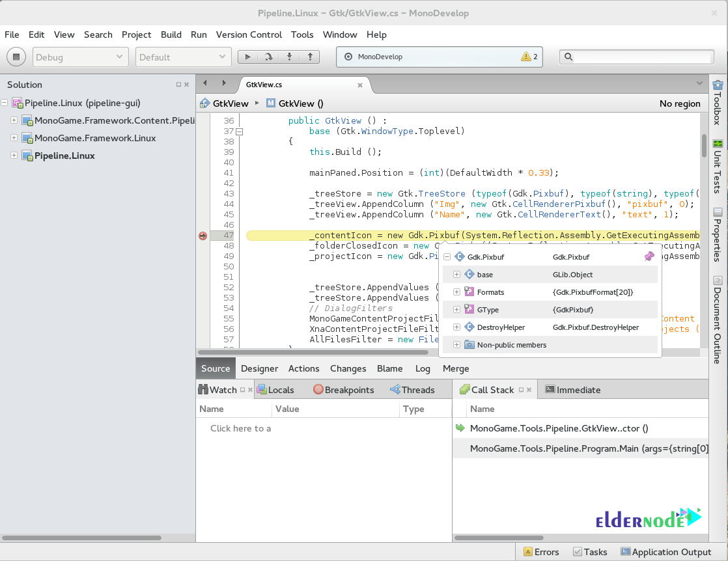Toggle the breakpoint on line 47
The image size is (728, 561).
pos(202,236)
